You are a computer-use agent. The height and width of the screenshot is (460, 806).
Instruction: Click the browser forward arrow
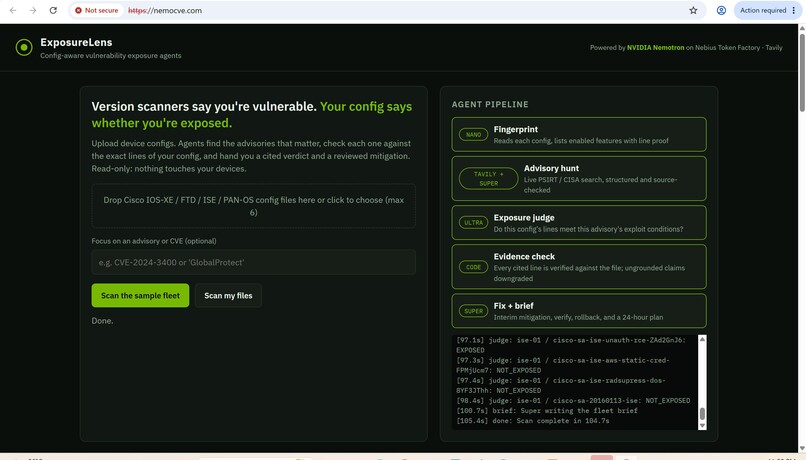tap(33, 10)
